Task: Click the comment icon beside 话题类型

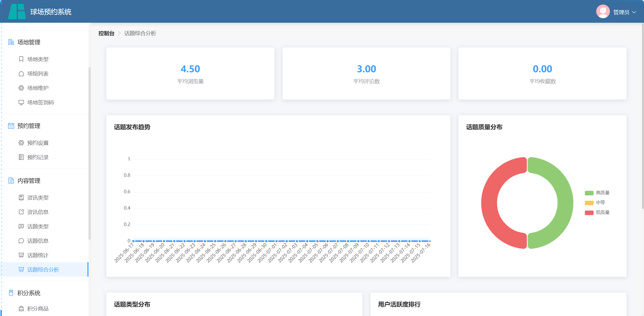Action: [x=21, y=226]
